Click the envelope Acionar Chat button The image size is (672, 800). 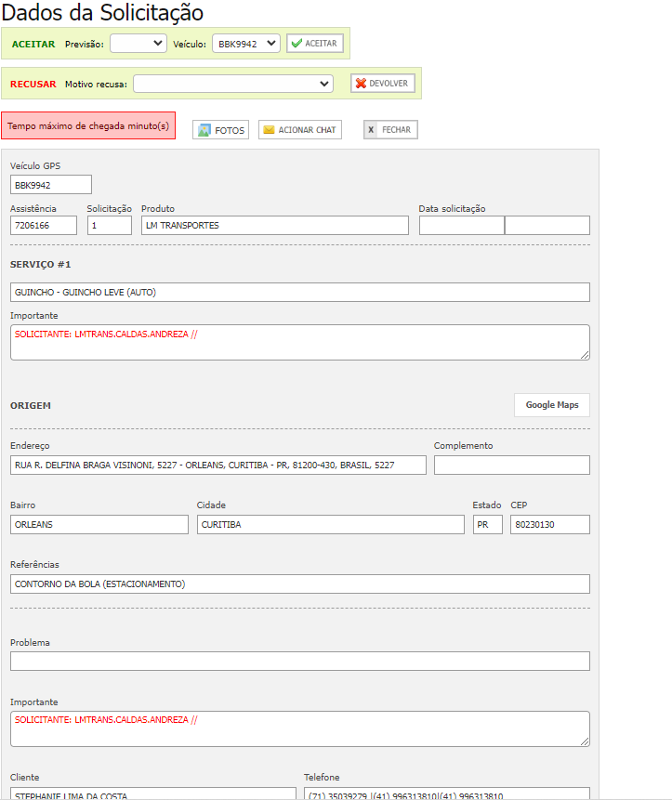[x=299, y=130]
